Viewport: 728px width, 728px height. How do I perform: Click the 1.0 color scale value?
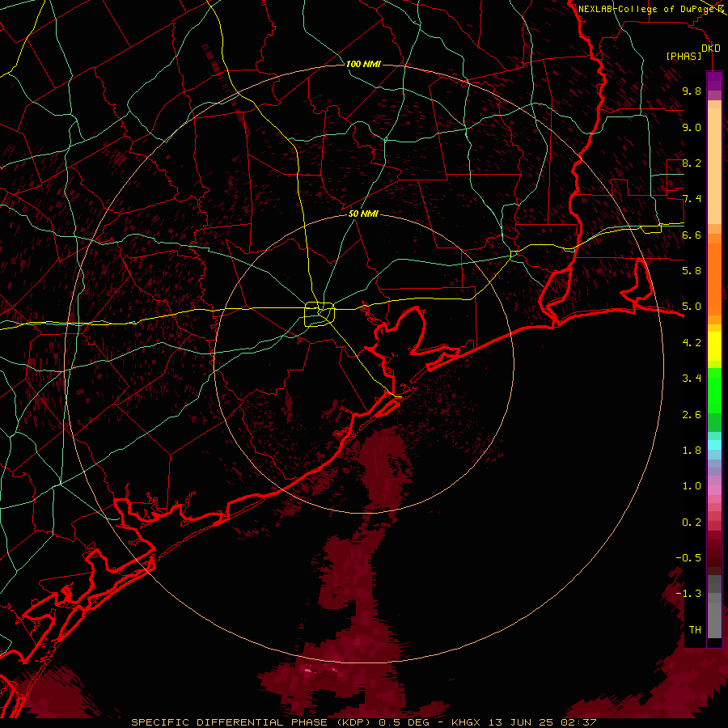tap(692, 486)
